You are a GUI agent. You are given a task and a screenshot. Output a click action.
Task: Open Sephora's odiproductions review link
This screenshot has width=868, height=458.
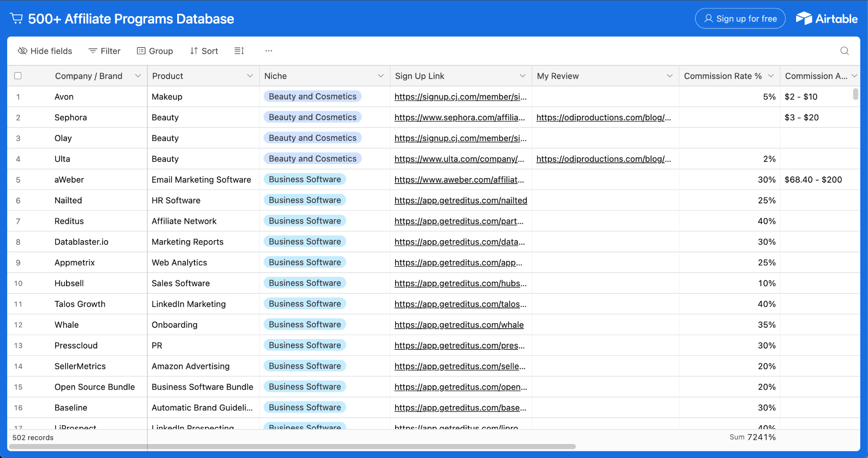pos(604,118)
